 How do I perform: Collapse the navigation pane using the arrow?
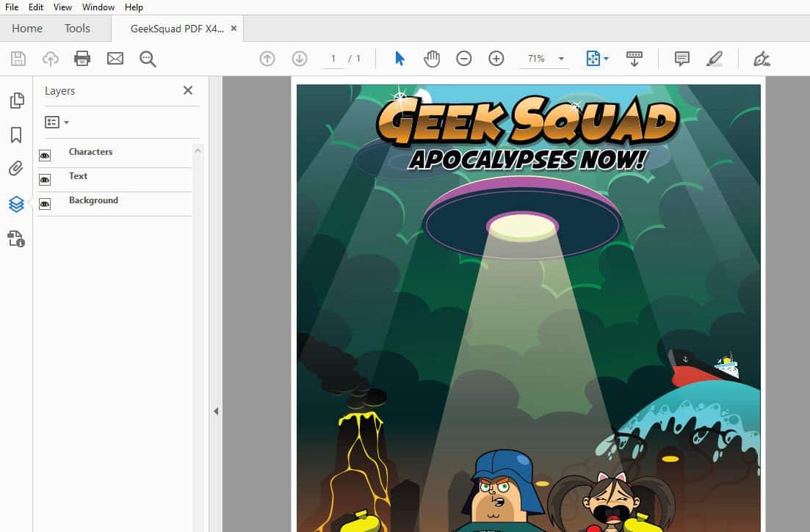tap(216, 412)
